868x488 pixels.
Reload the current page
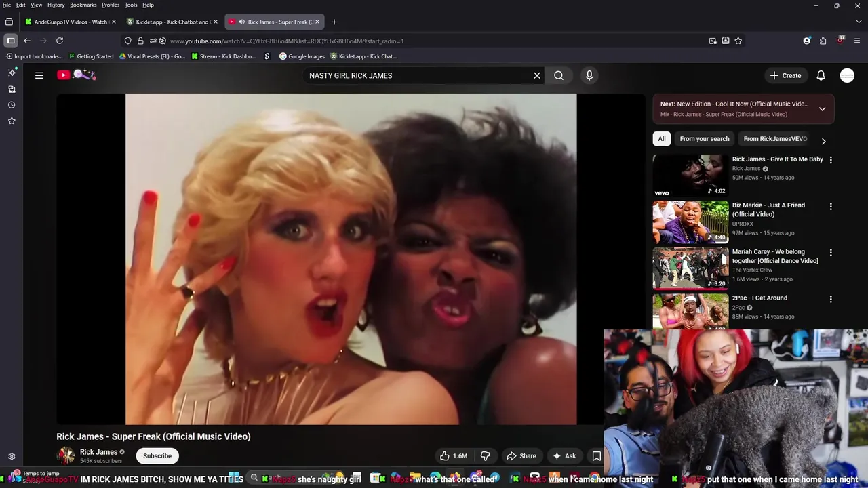pyautogui.click(x=60, y=41)
